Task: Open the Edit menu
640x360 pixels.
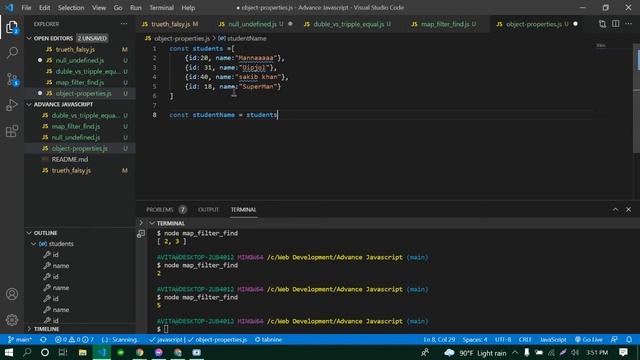Action: point(44,8)
